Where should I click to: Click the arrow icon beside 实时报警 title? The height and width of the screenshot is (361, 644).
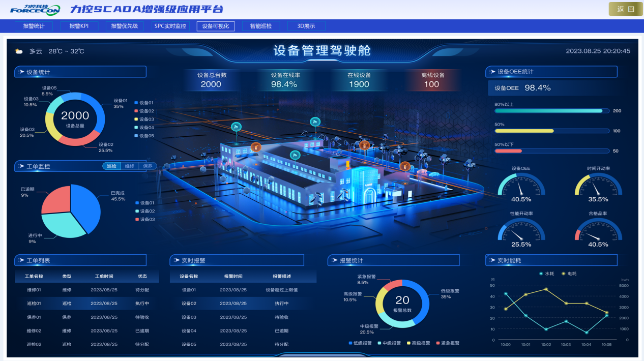click(x=177, y=260)
